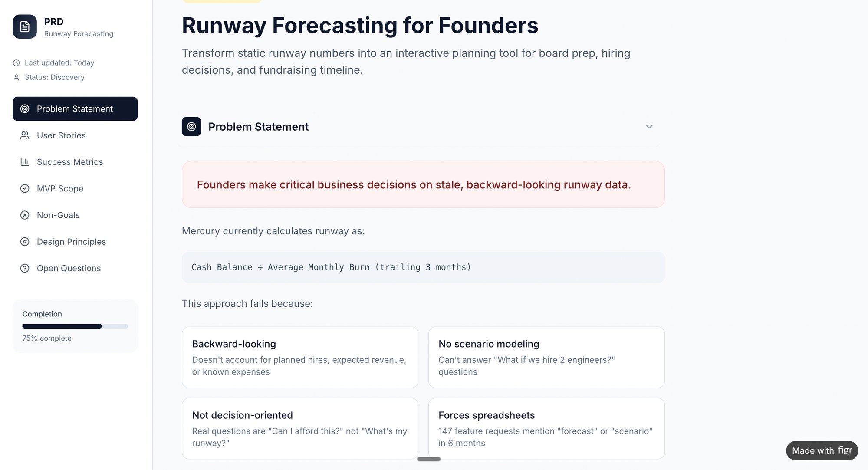Open the Success Metrics section
Screen dimensions: 868x470
[69, 162]
